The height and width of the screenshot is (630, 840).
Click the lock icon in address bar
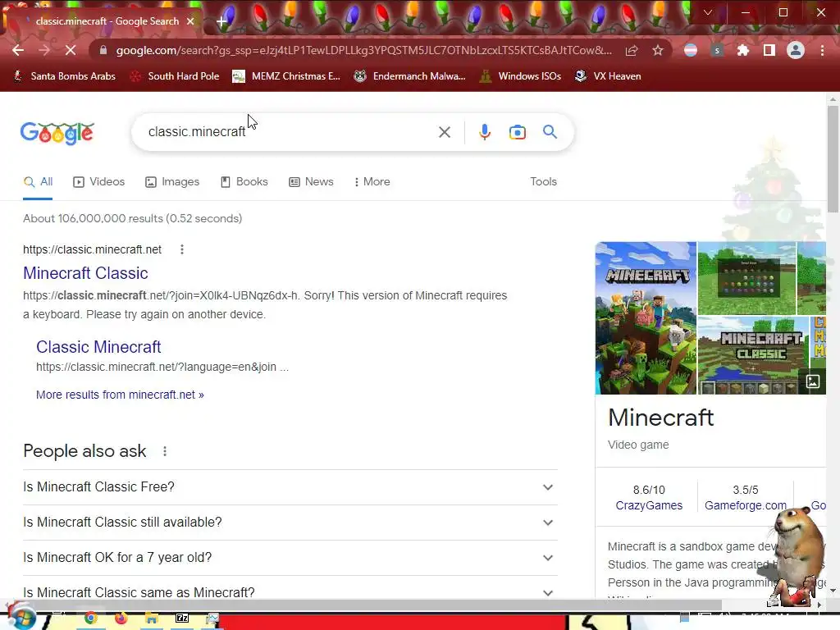pos(103,50)
